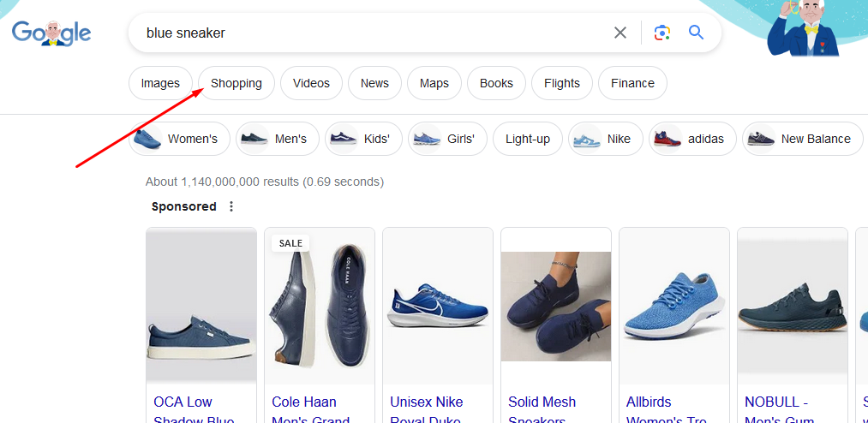868x423 pixels.
Task: Clear the search box with the X icon
Action: pos(620,33)
